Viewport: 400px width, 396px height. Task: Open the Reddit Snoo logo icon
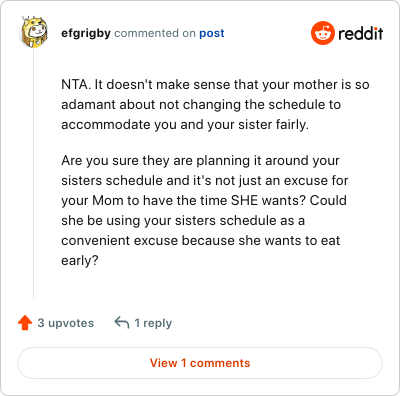coord(322,33)
